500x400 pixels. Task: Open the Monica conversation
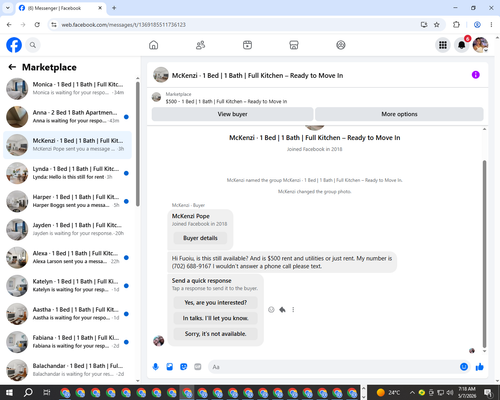pyautogui.click(x=67, y=89)
